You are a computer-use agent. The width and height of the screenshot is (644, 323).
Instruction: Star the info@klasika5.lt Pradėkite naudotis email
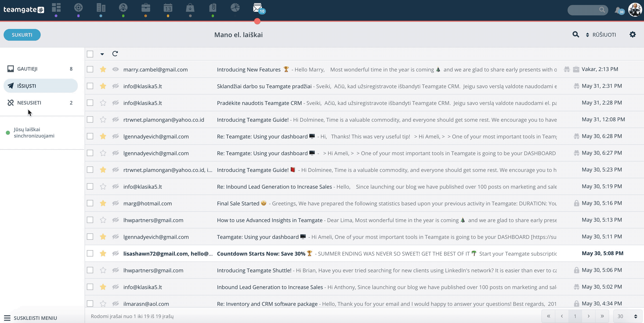(103, 103)
